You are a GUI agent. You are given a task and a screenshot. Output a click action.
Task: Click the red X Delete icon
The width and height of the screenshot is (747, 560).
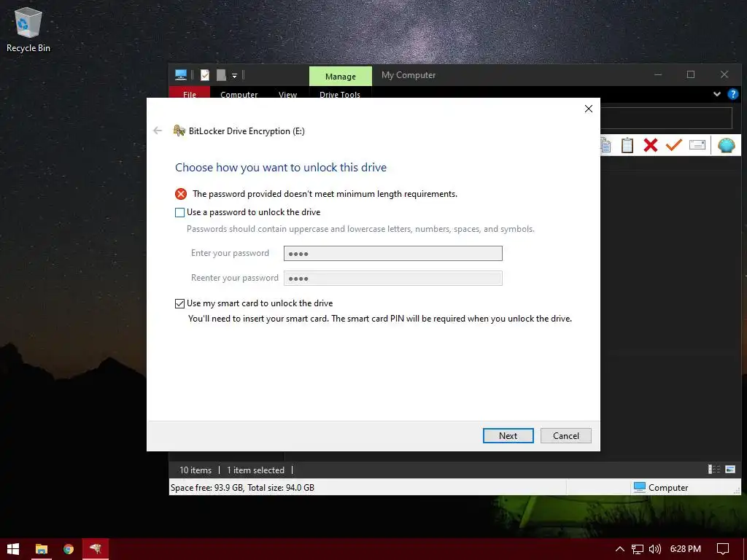[x=650, y=145]
